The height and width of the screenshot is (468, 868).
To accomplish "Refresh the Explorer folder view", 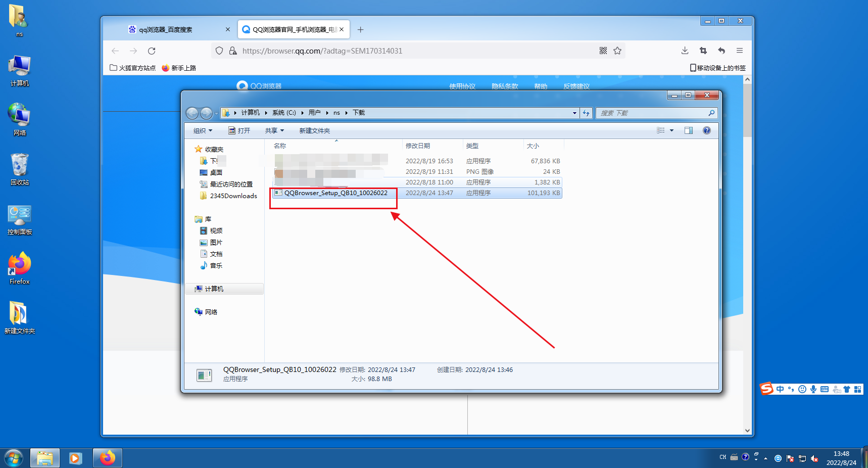I will (x=586, y=113).
